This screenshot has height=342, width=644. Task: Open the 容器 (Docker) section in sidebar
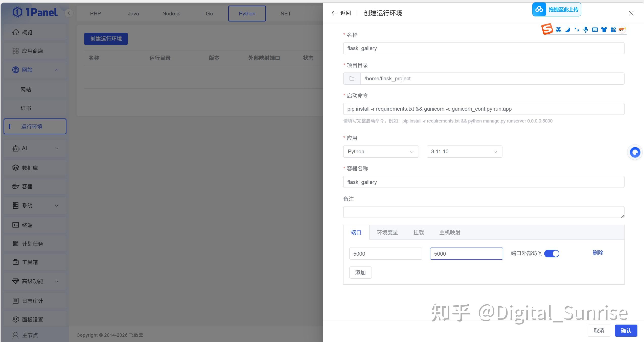(27, 186)
